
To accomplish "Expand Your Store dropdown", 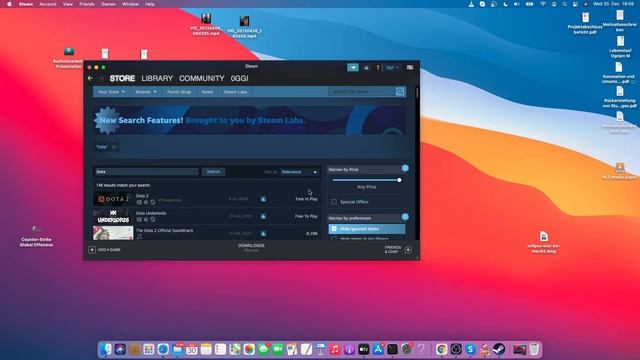I will pos(111,92).
